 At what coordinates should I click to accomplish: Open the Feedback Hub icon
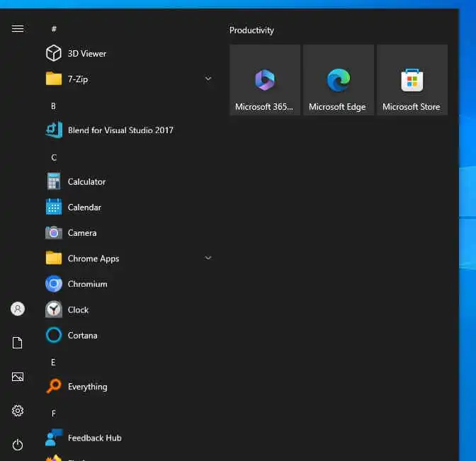(x=54, y=438)
